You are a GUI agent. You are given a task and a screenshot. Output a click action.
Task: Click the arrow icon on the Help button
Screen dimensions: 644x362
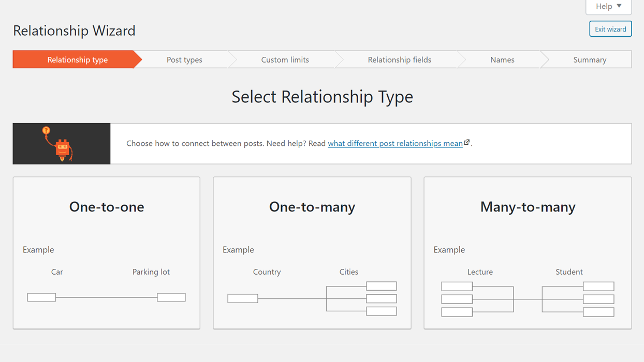point(619,7)
